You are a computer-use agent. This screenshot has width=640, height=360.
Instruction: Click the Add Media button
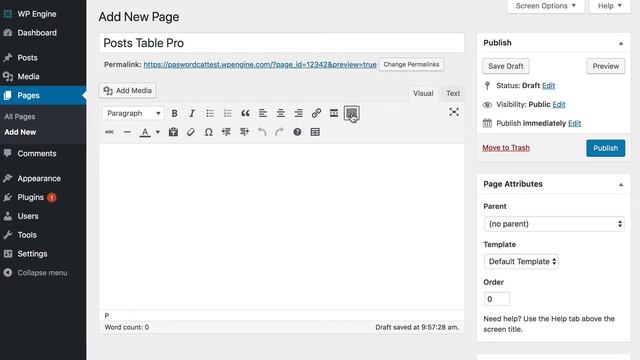(127, 91)
